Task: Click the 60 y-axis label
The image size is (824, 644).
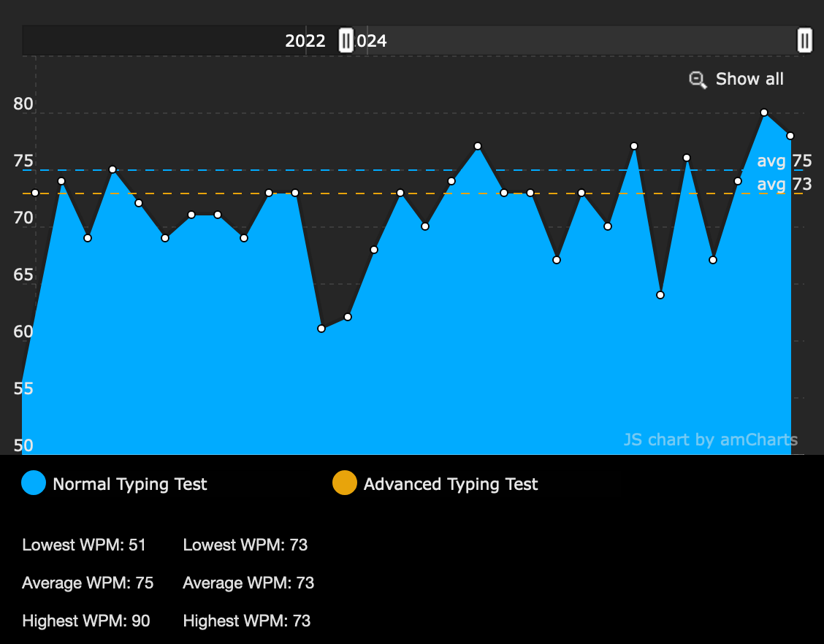Action: [x=23, y=331]
